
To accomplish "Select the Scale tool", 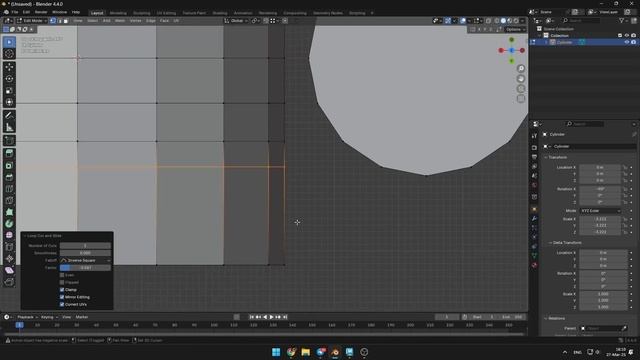I will (x=9, y=91).
